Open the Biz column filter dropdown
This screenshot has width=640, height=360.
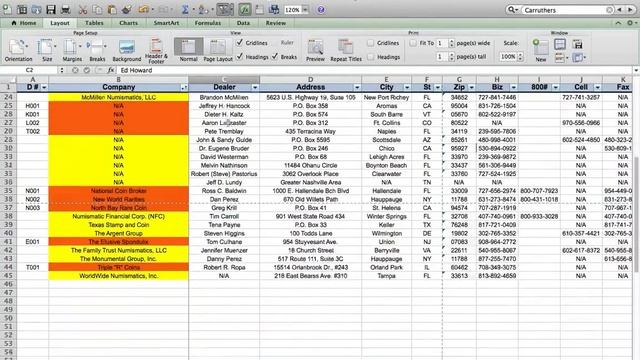tap(513, 87)
